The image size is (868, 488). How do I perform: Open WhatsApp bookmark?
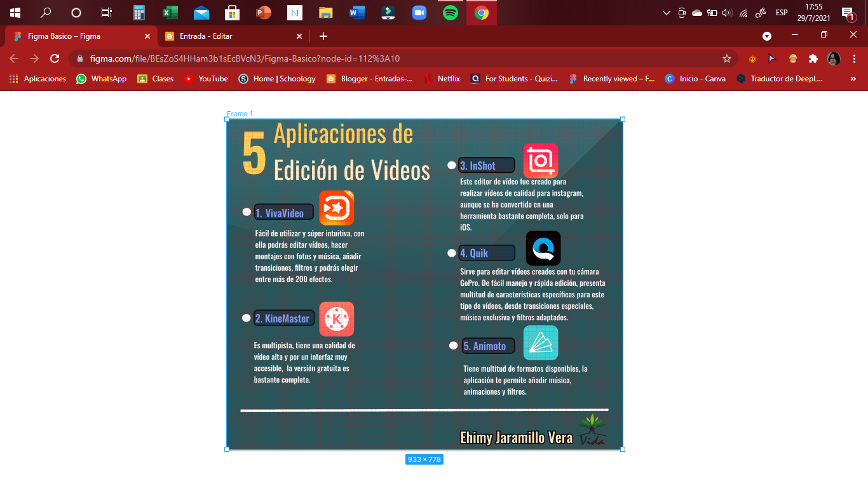pos(102,79)
